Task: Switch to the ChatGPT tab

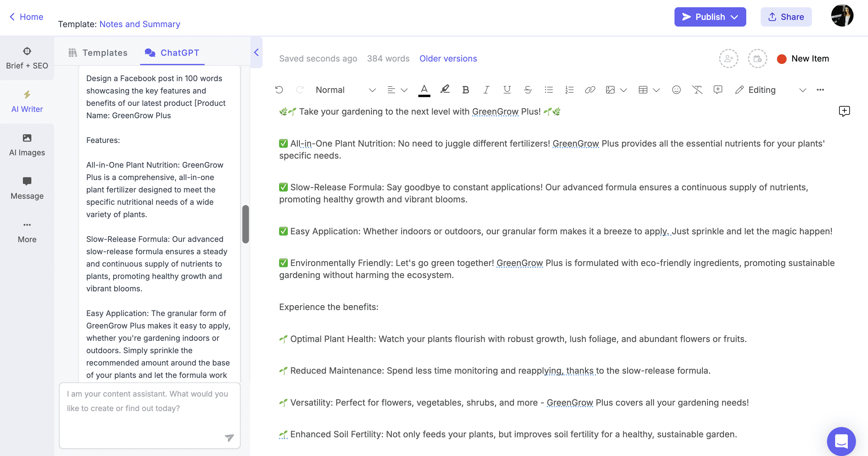Action: pos(172,52)
